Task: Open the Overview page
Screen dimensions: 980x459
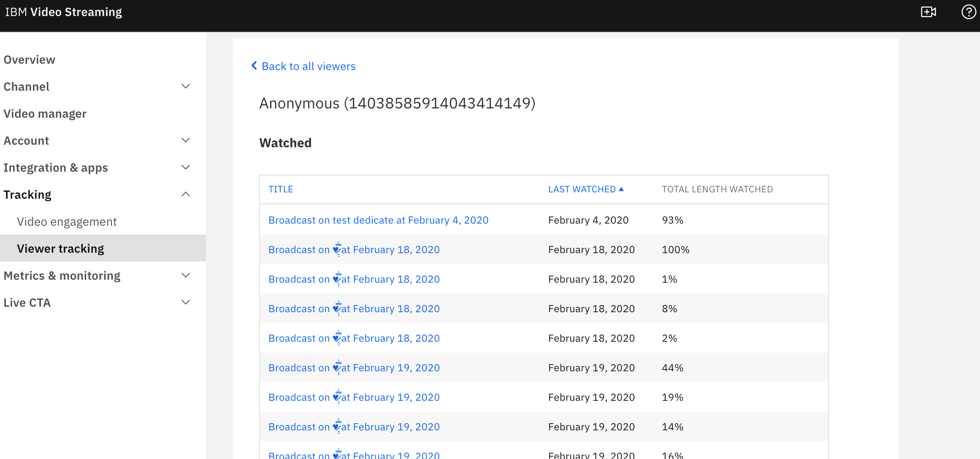Action: [30, 60]
